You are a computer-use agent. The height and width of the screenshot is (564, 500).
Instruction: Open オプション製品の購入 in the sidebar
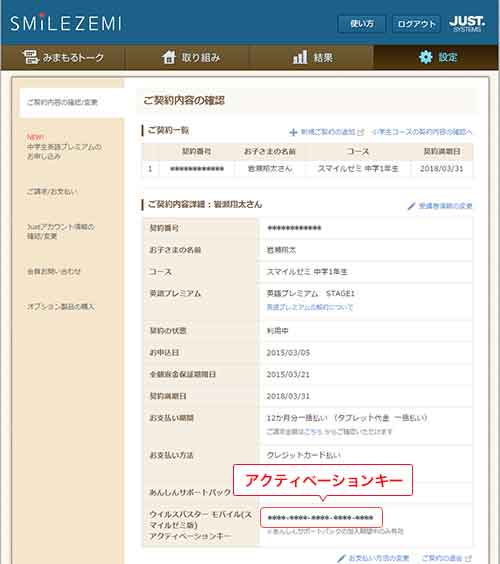(x=61, y=307)
